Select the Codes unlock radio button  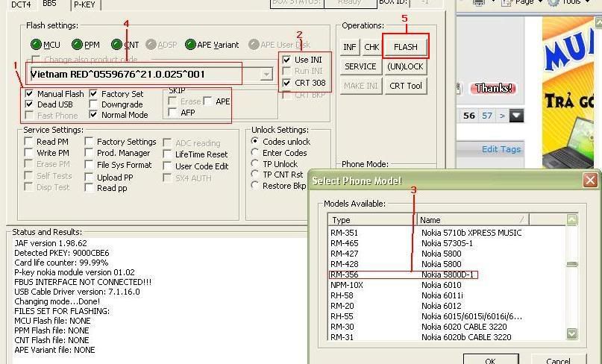[254, 141]
